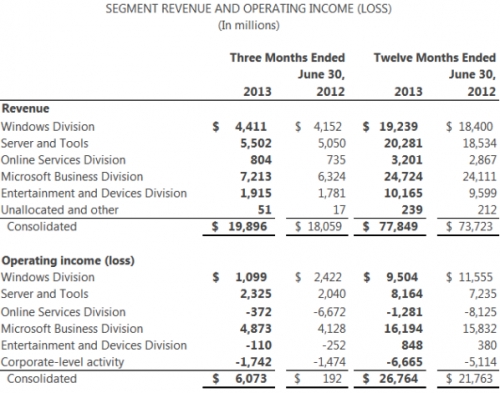Click the Segment Revenue and Operating Income title
Viewport: 500px width, 393px height.
tap(249, 9)
